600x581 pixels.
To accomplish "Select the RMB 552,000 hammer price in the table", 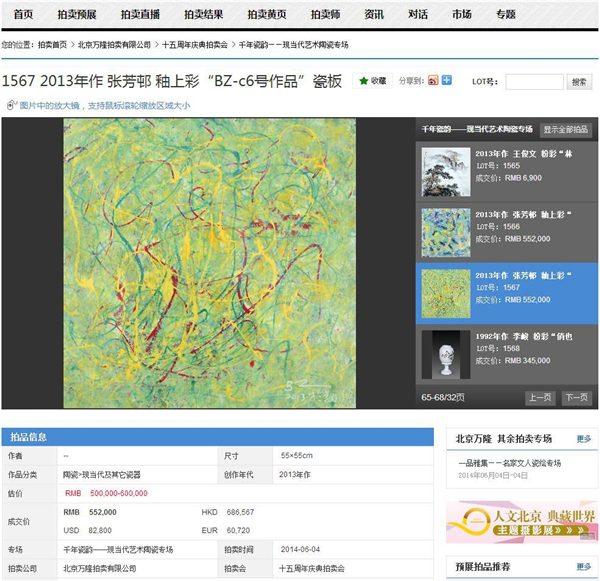I will pyautogui.click(x=90, y=512).
